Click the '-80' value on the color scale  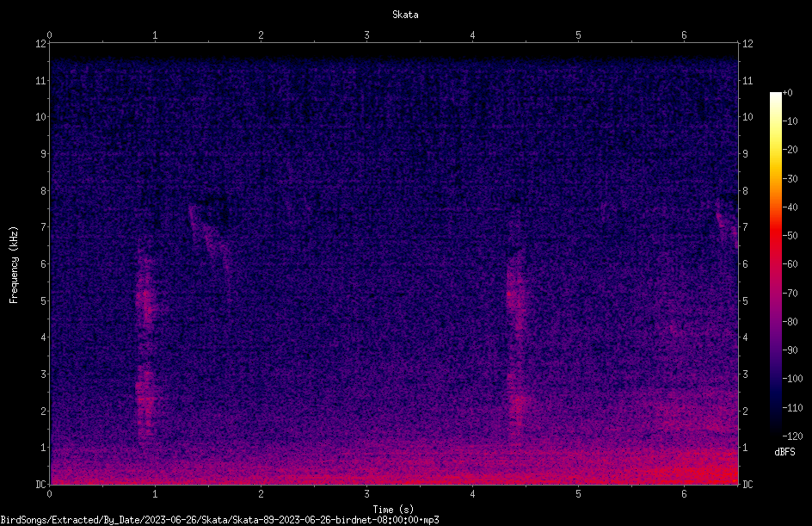(790, 322)
